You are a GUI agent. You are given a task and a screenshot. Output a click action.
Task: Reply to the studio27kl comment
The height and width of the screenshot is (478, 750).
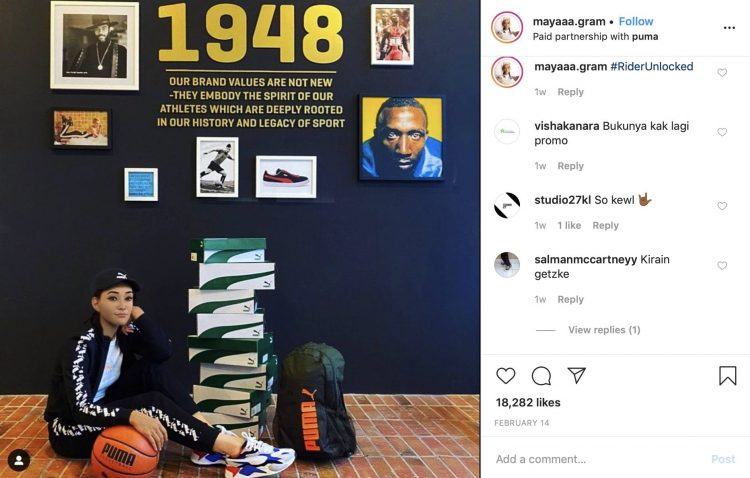(x=605, y=225)
